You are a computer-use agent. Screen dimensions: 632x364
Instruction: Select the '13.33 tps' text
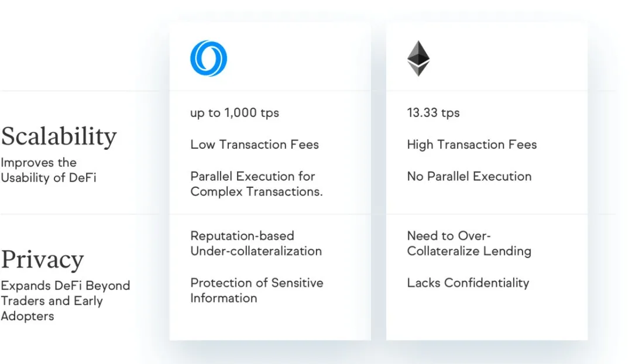click(433, 113)
